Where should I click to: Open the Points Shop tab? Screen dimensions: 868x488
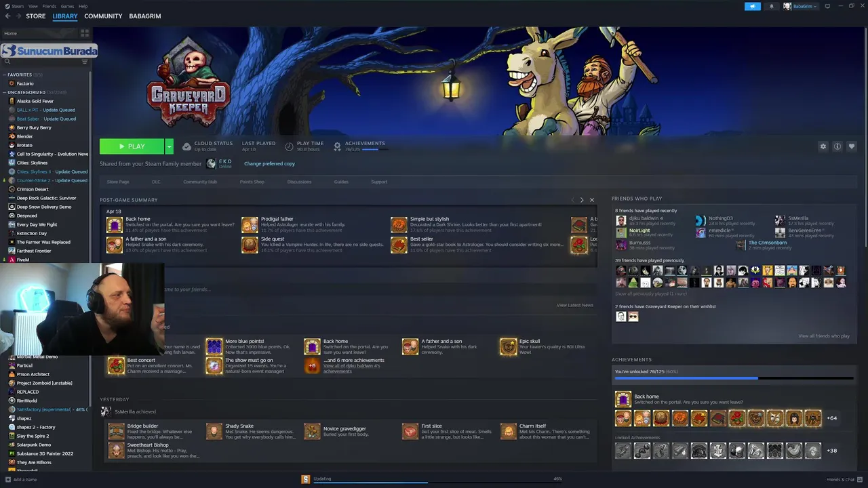click(x=252, y=182)
